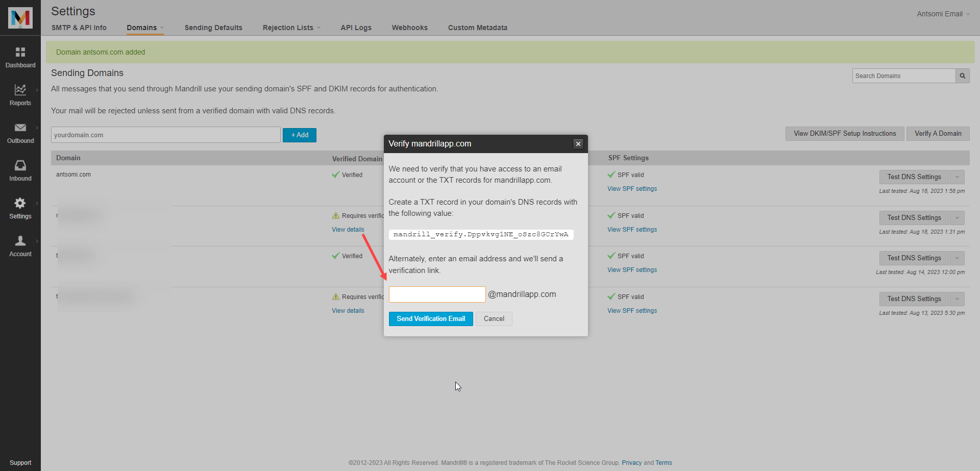
Task: Expand the Test DNS dropdown last tested Aug 13
Action: [x=957, y=299]
